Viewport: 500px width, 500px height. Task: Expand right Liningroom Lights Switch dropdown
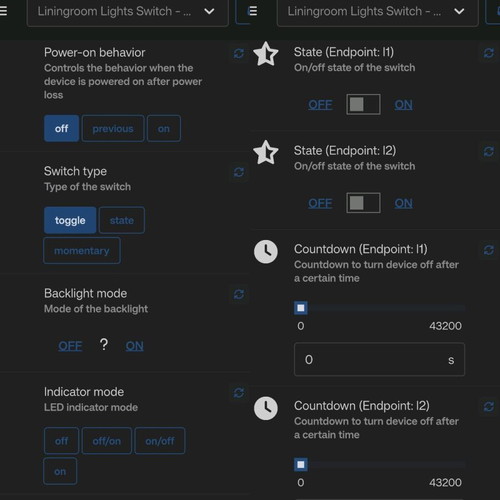point(378,12)
